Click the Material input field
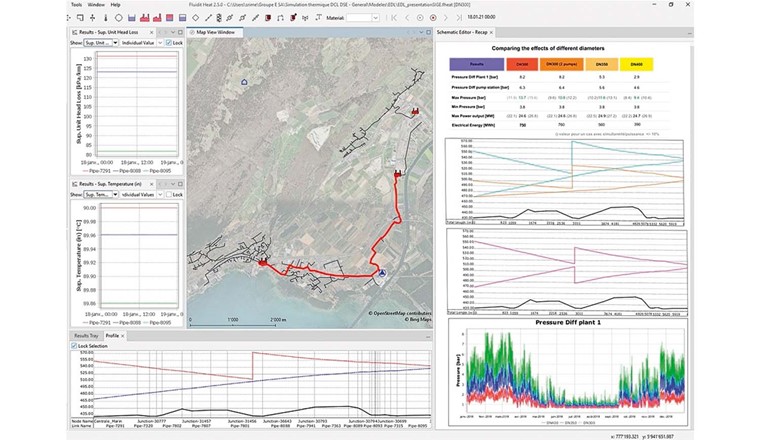 359,18
